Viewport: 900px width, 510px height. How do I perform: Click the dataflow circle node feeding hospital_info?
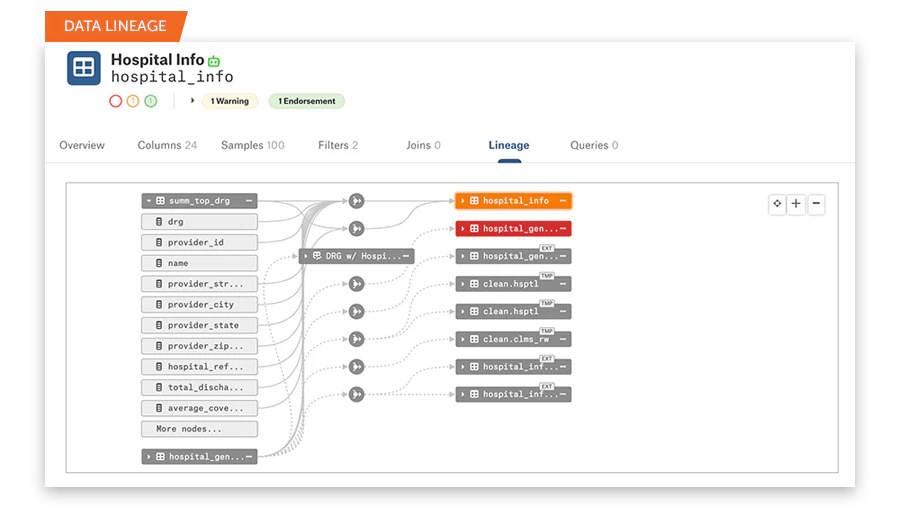coord(356,201)
